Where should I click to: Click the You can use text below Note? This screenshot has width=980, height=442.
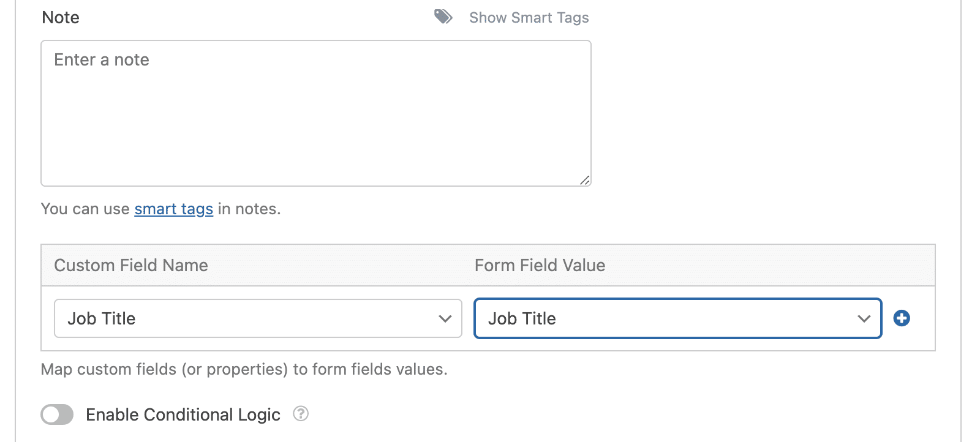click(85, 209)
